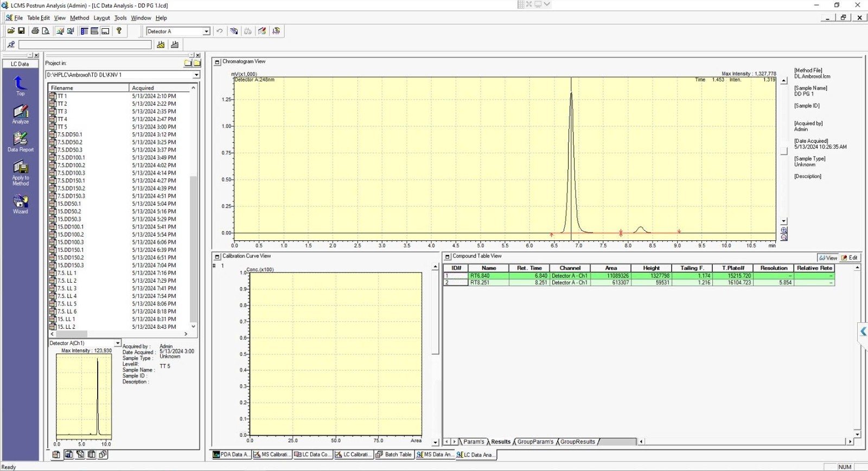
Task: Select the RT6.840 compound row
Action: (639, 276)
